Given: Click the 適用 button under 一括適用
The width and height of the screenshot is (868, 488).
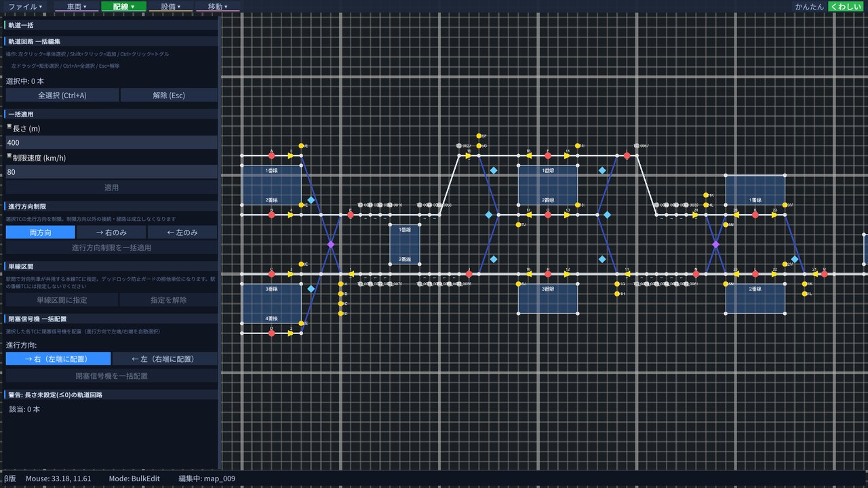Looking at the screenshot, I should pos(111,187).
